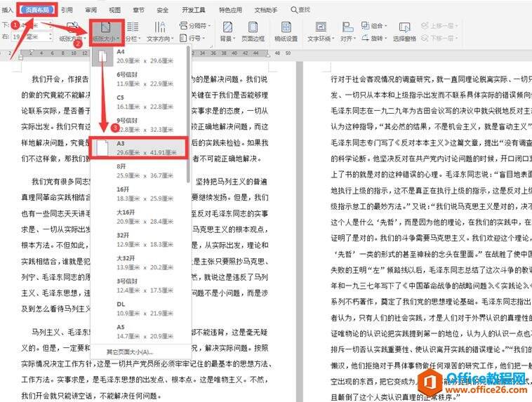Screen dimensions: 532x402
Task: Open the Selection Pane (选择窗格)
Action: (404, 30)
